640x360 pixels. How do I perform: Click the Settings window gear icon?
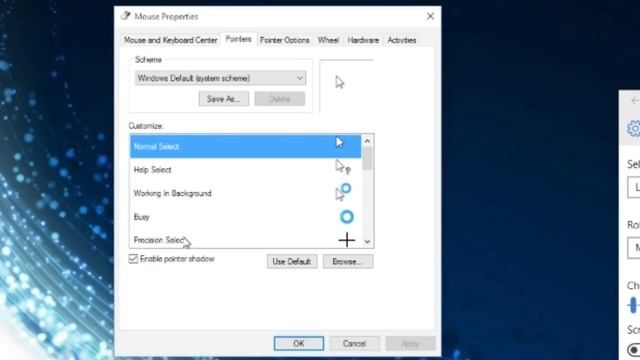point(634,128)
